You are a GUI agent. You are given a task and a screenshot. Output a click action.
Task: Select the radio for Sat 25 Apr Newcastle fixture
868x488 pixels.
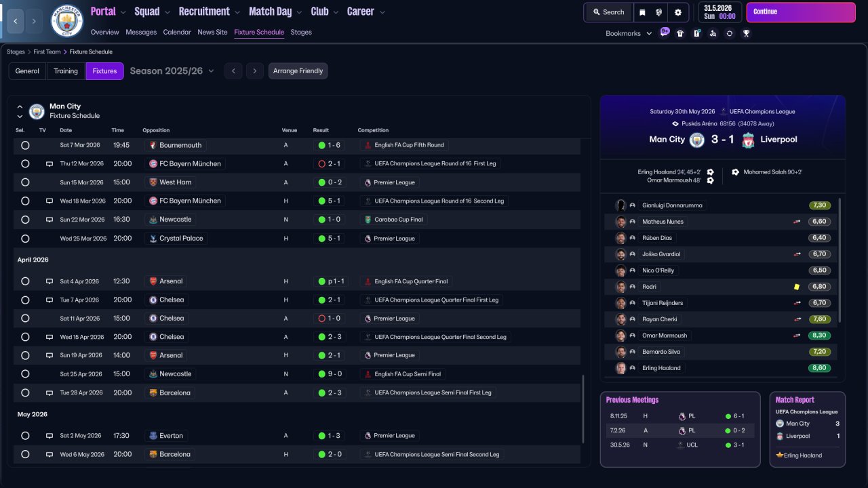tap(25, 374)
